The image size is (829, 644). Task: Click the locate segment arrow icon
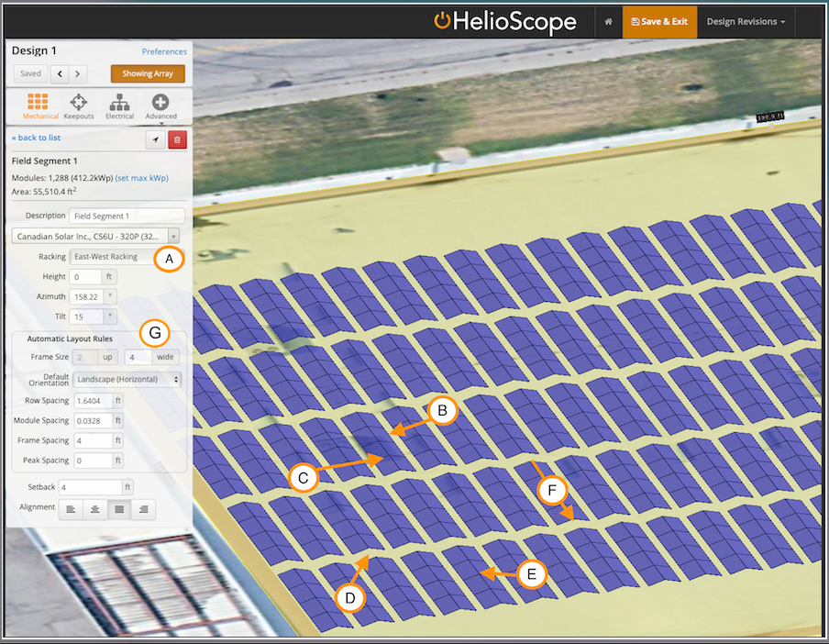pyautogui.click(x=156, y=139)
